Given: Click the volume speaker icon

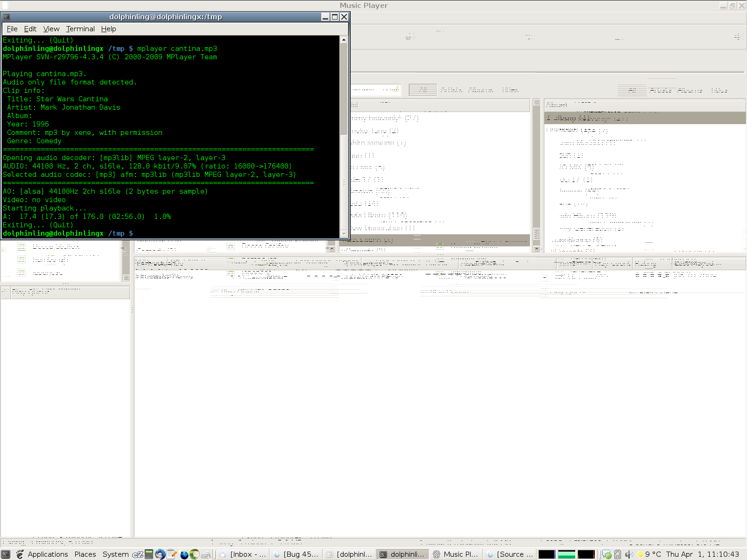Looking at the screenshot, I should pos(629,554).
